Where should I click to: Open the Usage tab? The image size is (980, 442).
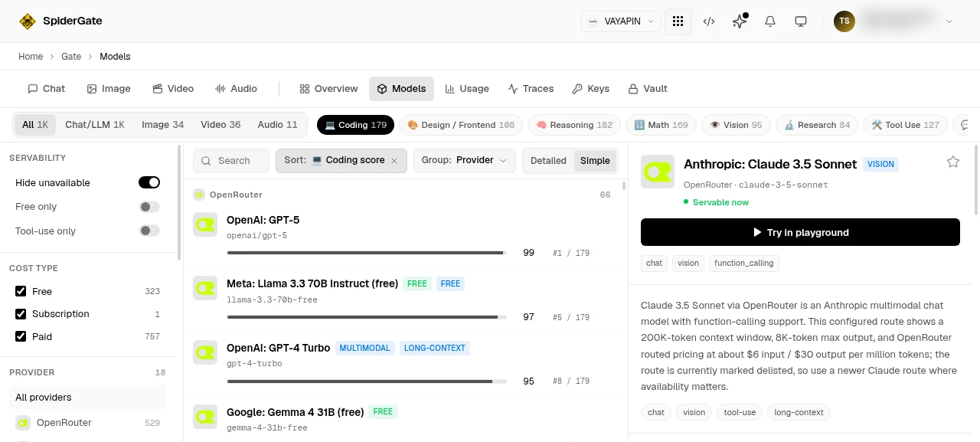click(x=467, y=89)
